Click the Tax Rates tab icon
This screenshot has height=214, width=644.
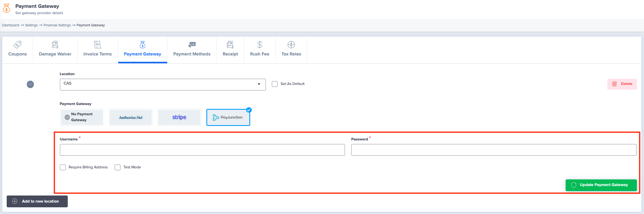291,44
